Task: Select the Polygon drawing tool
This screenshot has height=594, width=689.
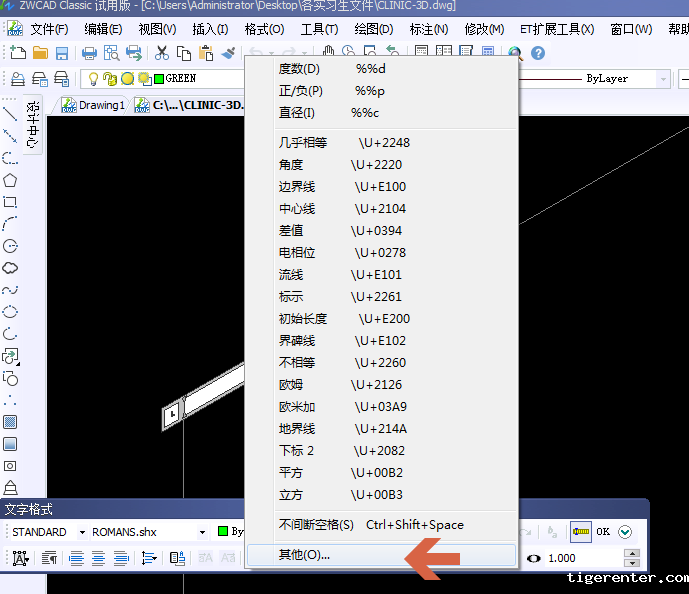Action: click(10, 180)
